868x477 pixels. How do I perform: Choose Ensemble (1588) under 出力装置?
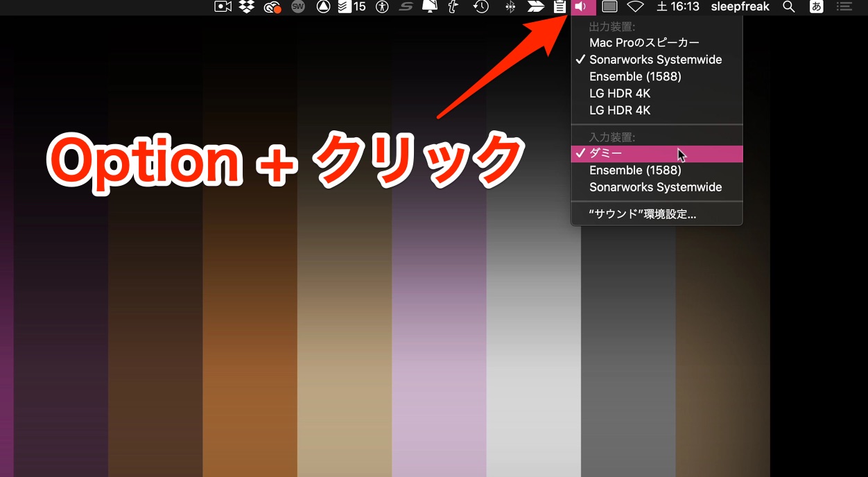click(657, 76)
